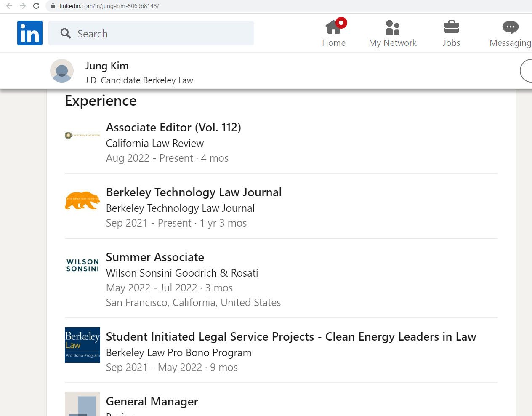Viewport: 532px width, 416px height.
Task: Click the browser back arrow
Action: pos(9,6)
